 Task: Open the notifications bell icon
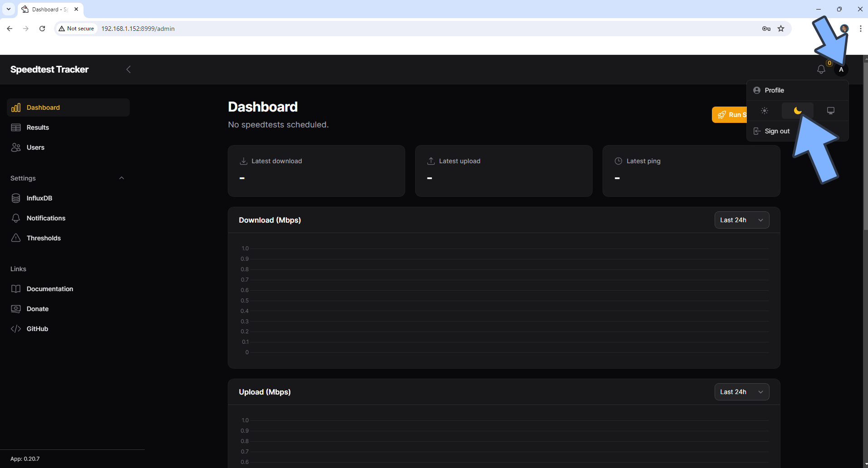click(821, 69)
